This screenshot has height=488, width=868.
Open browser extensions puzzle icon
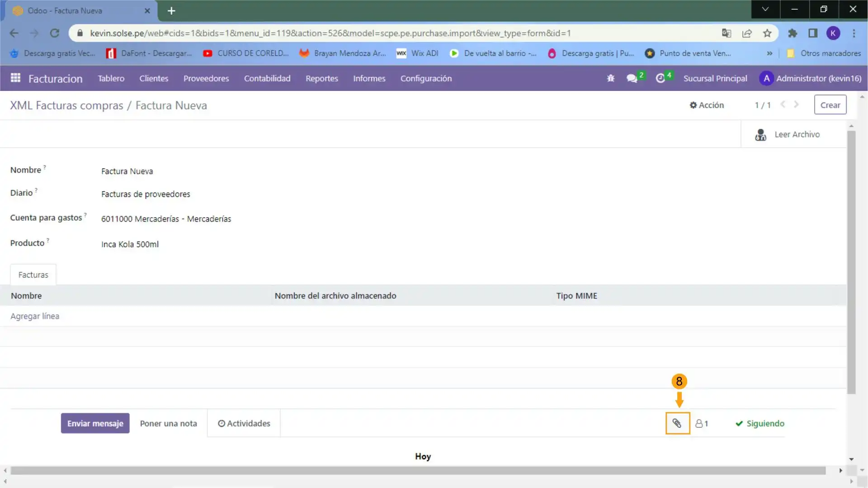pos(792,33)
